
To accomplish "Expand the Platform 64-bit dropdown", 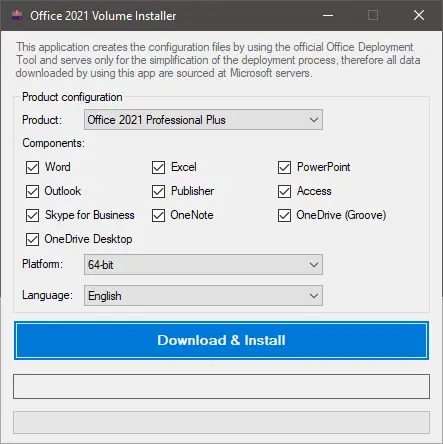I will (x=203, y=265).
